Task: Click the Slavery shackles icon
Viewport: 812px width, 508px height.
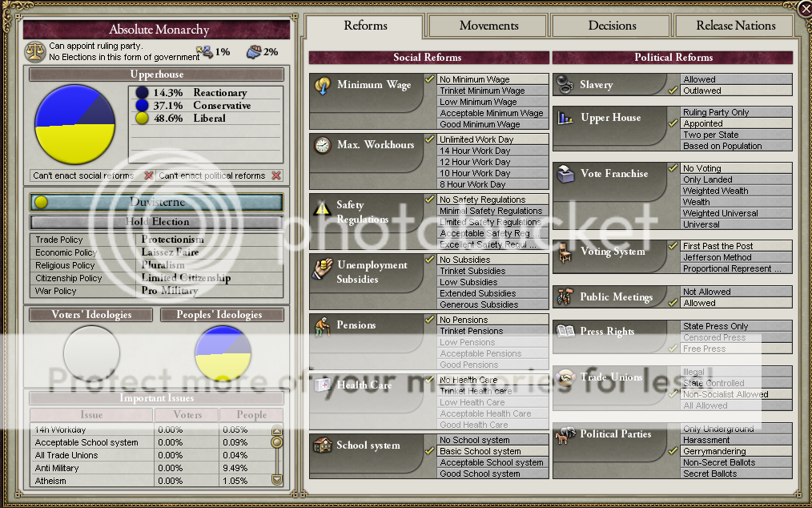Action: (565, 84)
